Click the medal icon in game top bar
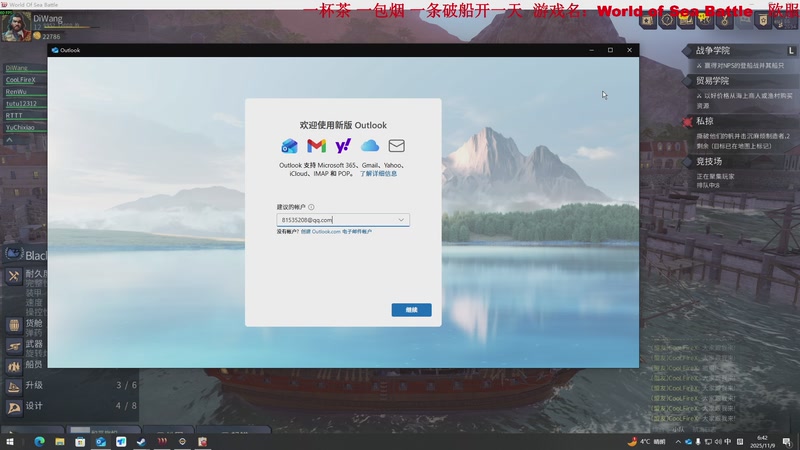 724,20
